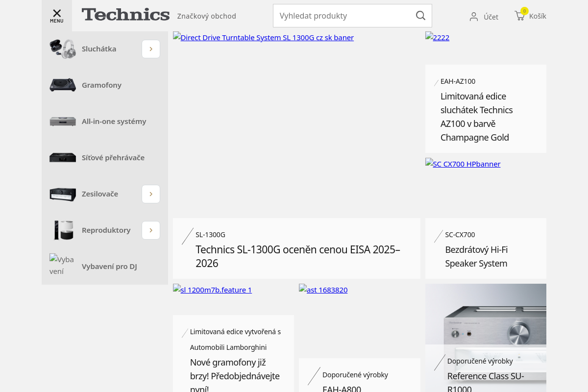The height and width of the screenshot is (392, 588).
Task: Open the user account icon
Action: pyautogui.click(x=474, y=17)
